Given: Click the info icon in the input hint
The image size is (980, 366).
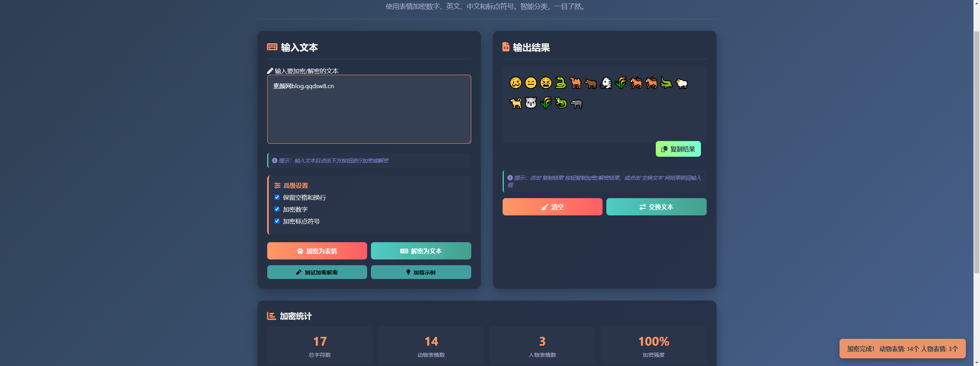Looking at the screenshot, I should coord(274,161).
